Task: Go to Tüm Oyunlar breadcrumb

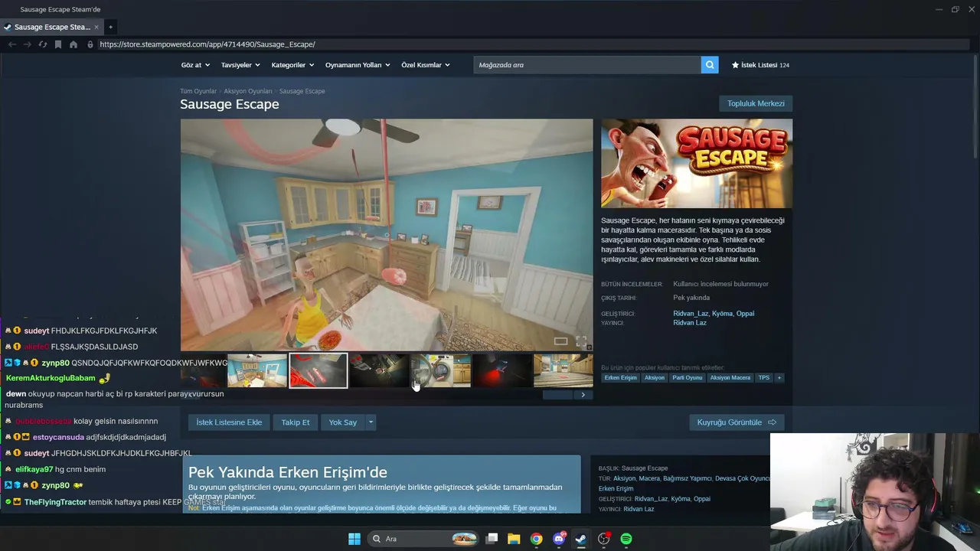Action: click(x=198, y=91)
